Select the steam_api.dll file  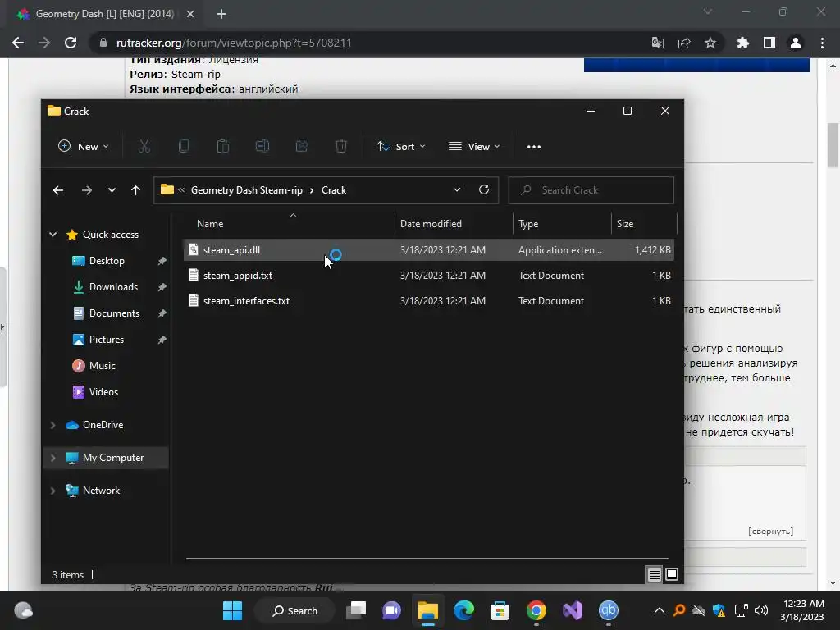tap(428, 250)
